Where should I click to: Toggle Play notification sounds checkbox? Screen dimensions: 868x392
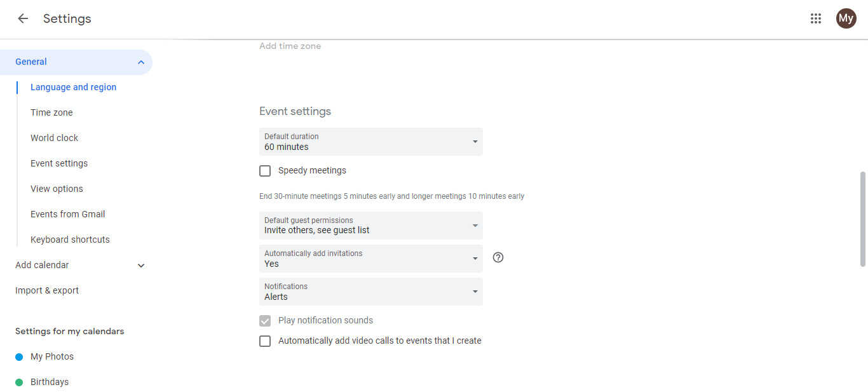pyautogui.click(x=265, y=321)
